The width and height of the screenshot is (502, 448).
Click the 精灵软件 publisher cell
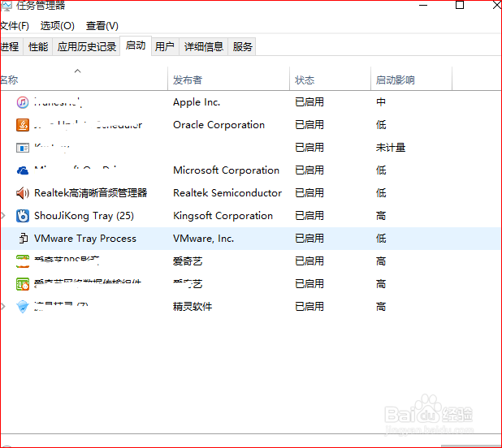tap(193, 307)
